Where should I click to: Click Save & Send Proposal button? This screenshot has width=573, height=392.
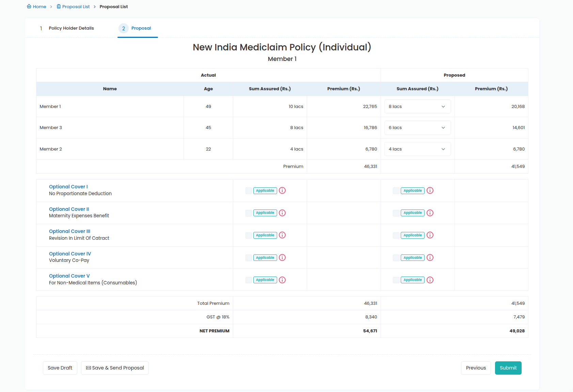coord(115,368)
